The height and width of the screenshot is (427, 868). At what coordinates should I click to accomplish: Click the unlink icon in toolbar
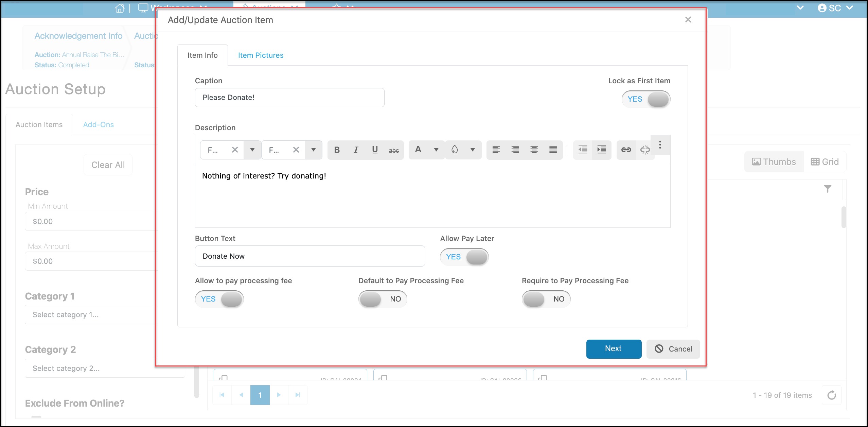(644, 150)
